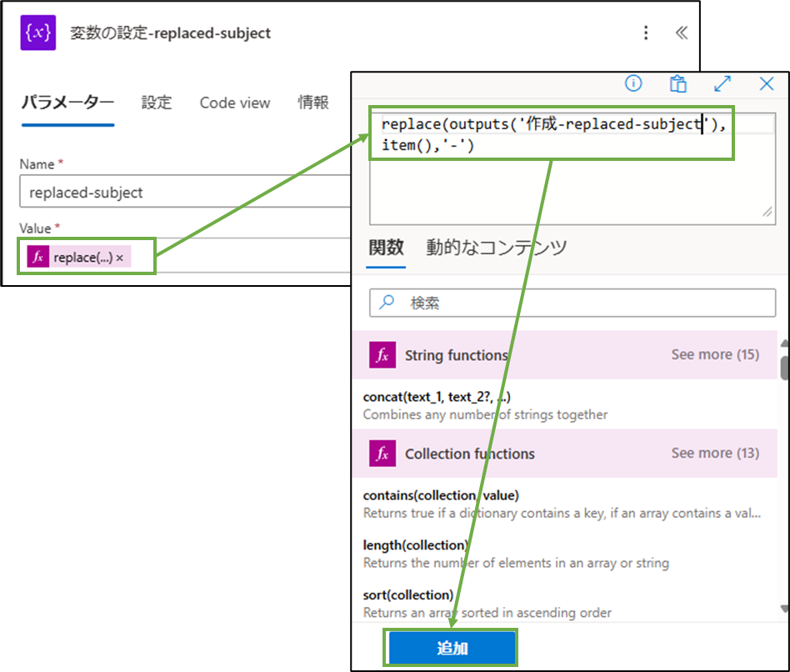Switch to 動的なコンテンツ tab
This screenshot has height=672, width=790.
point(497,248)
